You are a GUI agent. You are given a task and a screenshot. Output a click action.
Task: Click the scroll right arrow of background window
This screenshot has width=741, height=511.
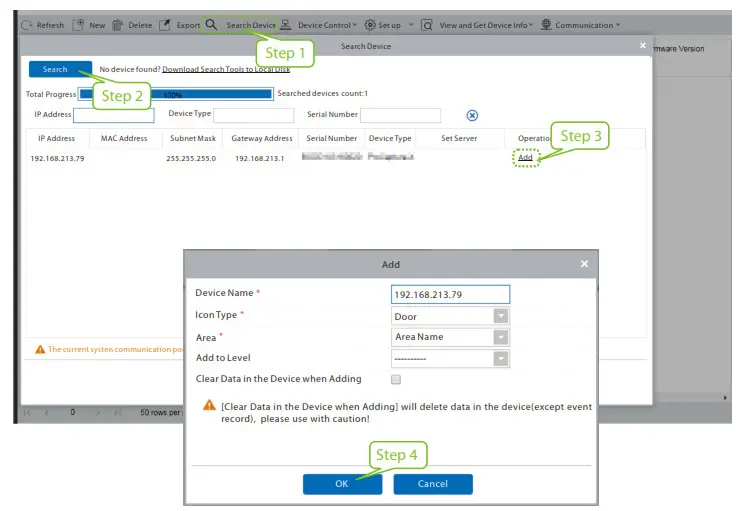(725, 398)
